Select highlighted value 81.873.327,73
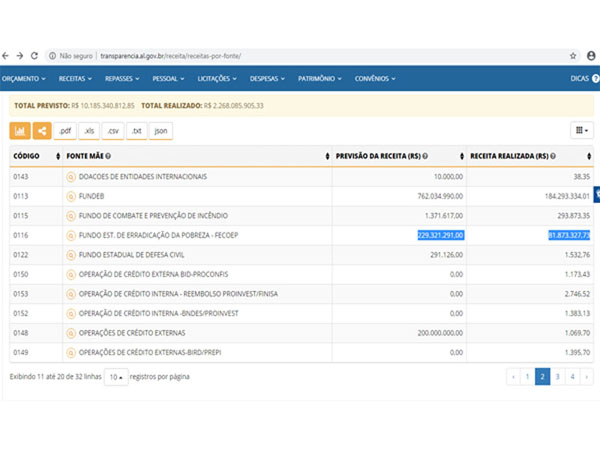600x450 pixels. click(569, 235)
